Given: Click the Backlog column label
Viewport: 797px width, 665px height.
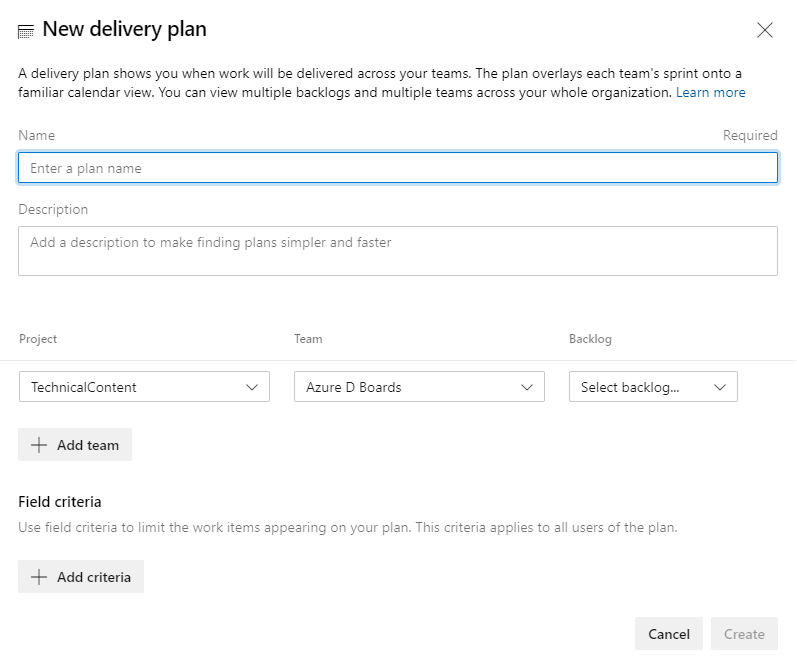Looking at the screenshot, I should (590, 339).
